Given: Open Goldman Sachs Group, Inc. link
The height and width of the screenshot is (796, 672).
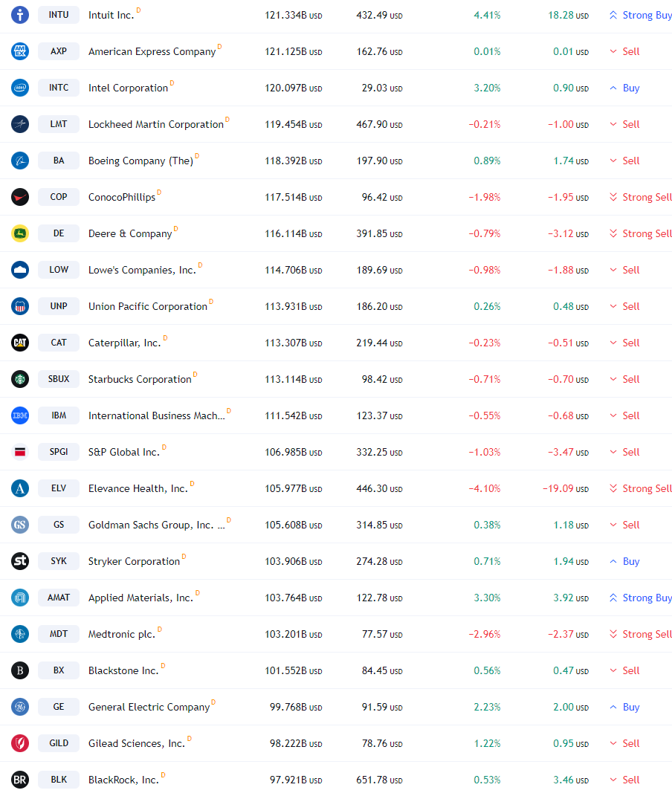Looking at the screenshot, I should (x=156, y=525).
